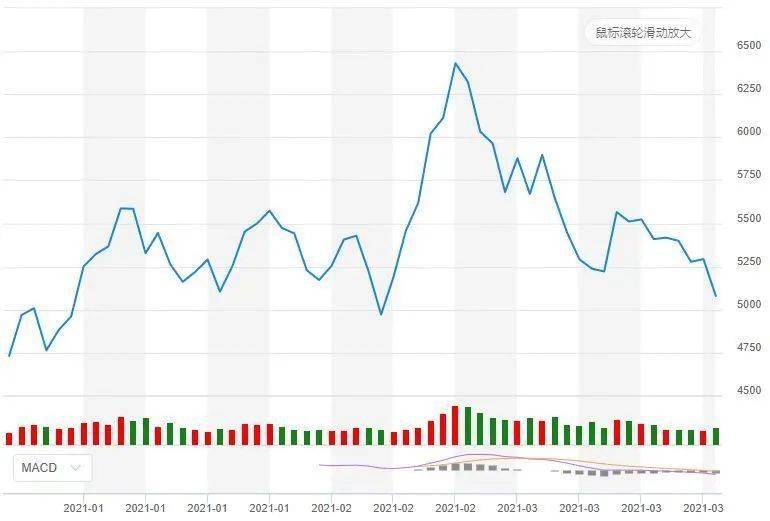770x521 pixels.
Task: Click the tallest red volume bar
Action: click(455, 425)
